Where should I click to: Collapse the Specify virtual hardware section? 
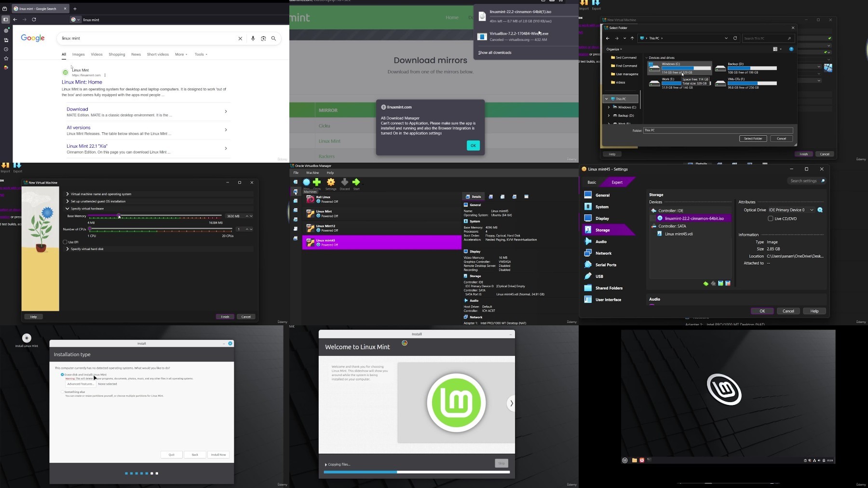(68, 209)
